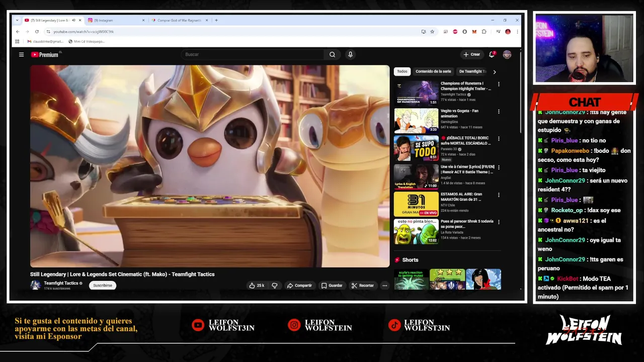
Task: Open the YouTube hamburger guide menu
Action: click(21, 54)
